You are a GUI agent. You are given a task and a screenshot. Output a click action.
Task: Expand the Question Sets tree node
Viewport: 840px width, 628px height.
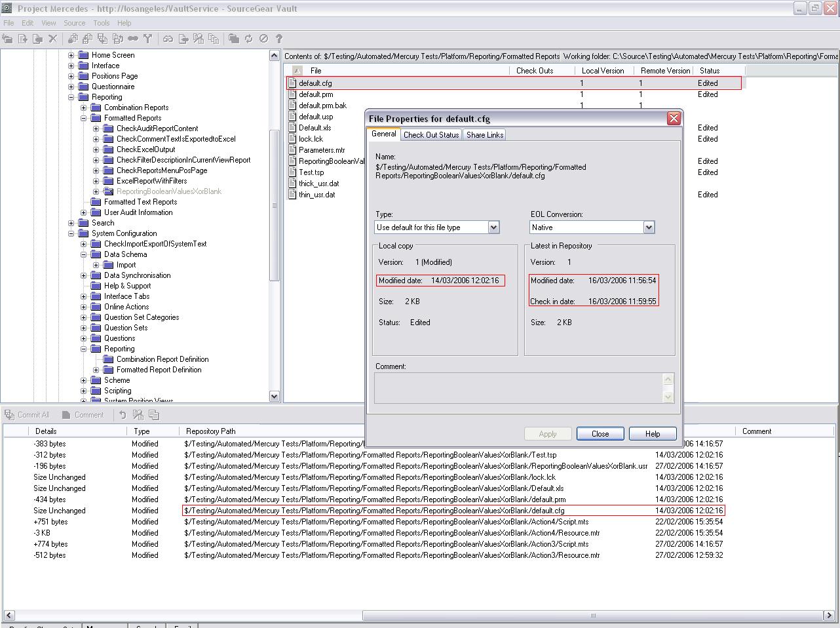click(83, 328)
